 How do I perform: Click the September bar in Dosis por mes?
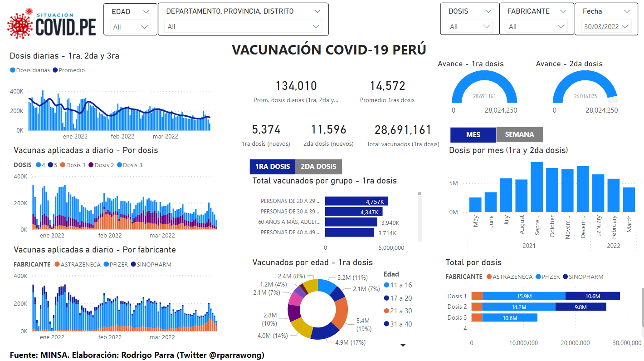537,187
